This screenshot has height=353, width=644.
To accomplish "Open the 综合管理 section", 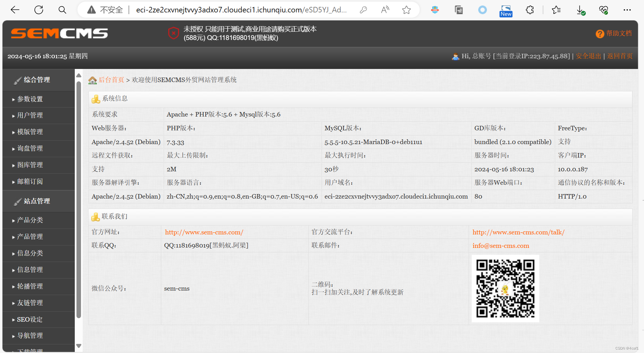I will tap(37, 80).
